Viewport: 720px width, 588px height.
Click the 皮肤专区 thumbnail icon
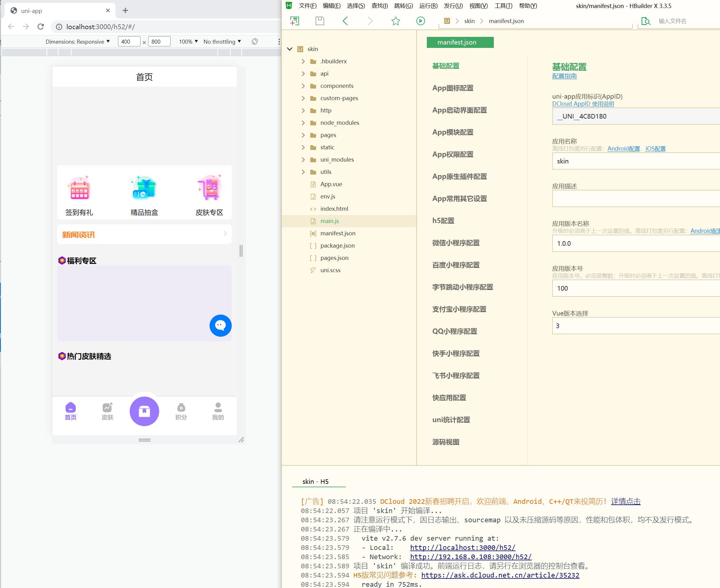click(209, 188)
